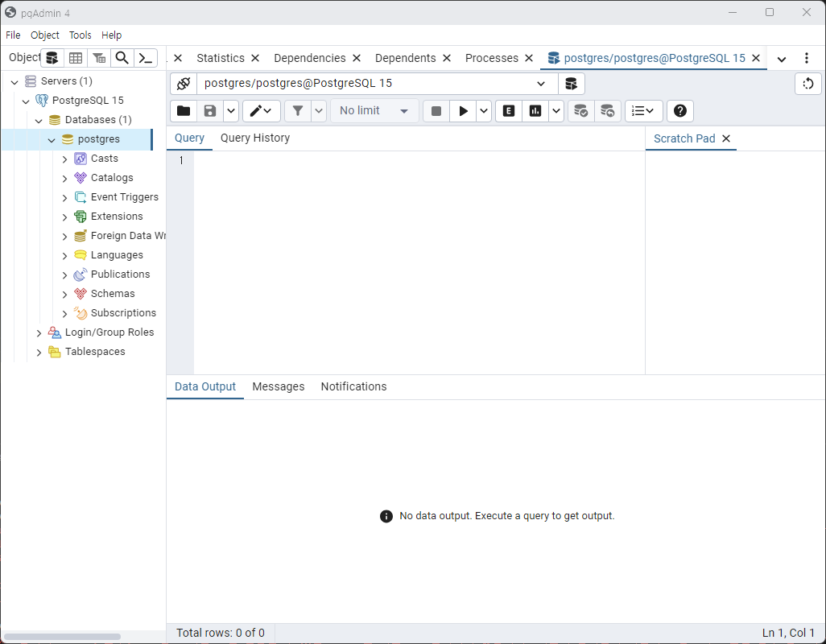The height and width of the screenshot is (644, 826).
Task: Click the Commit transaction icon
Action: 581,110
